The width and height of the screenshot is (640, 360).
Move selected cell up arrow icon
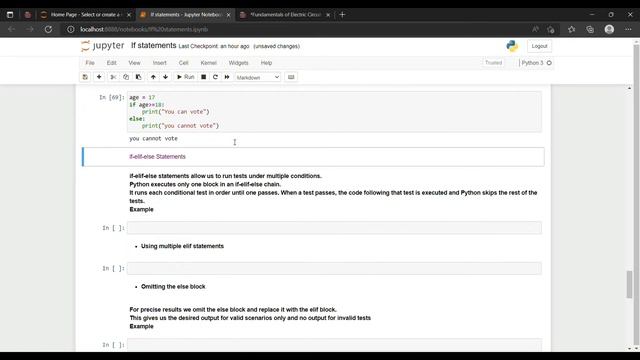tap(153, 77)
